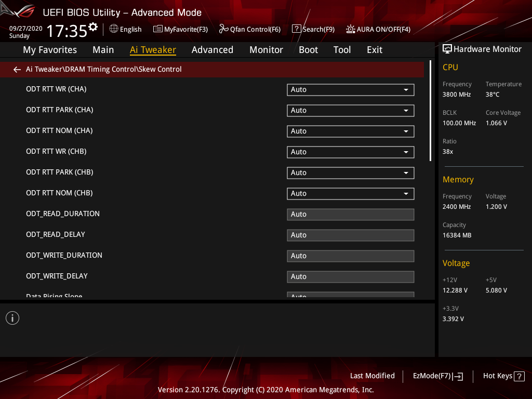The image size is (532, 399).
Task: Switch to the Boot tab
Action: (308, 50)
